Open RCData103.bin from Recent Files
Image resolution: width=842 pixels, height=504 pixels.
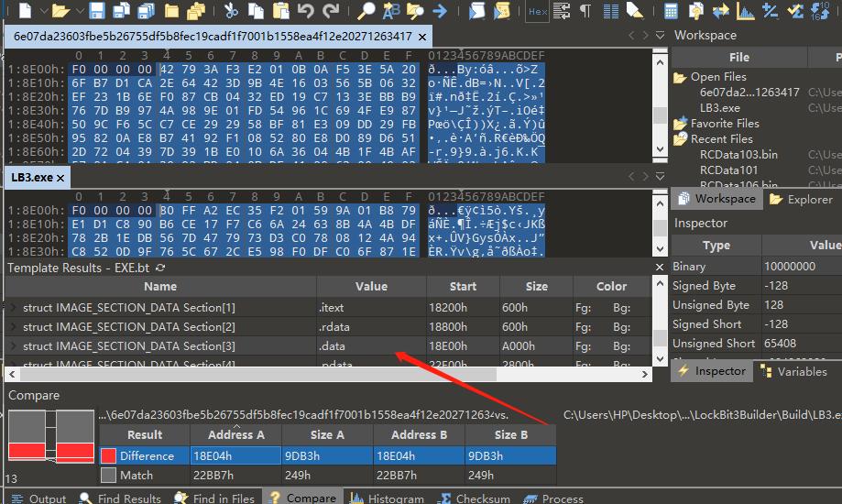click(738, 155)
